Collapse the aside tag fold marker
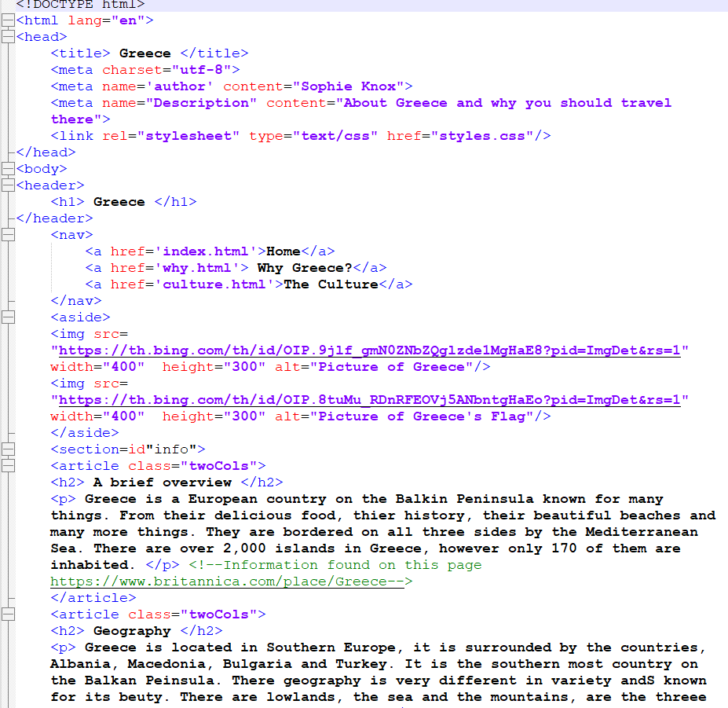The image size is (728, 708). tap(9, 317)
